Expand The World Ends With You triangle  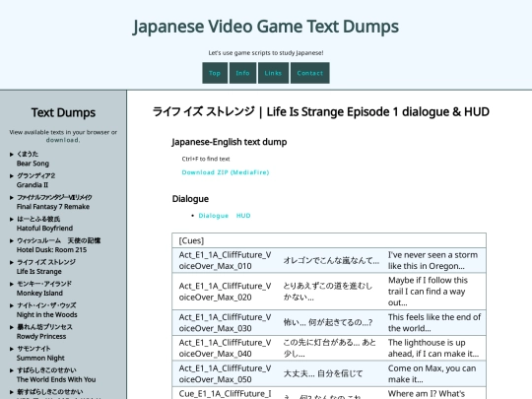click(12, 370)
